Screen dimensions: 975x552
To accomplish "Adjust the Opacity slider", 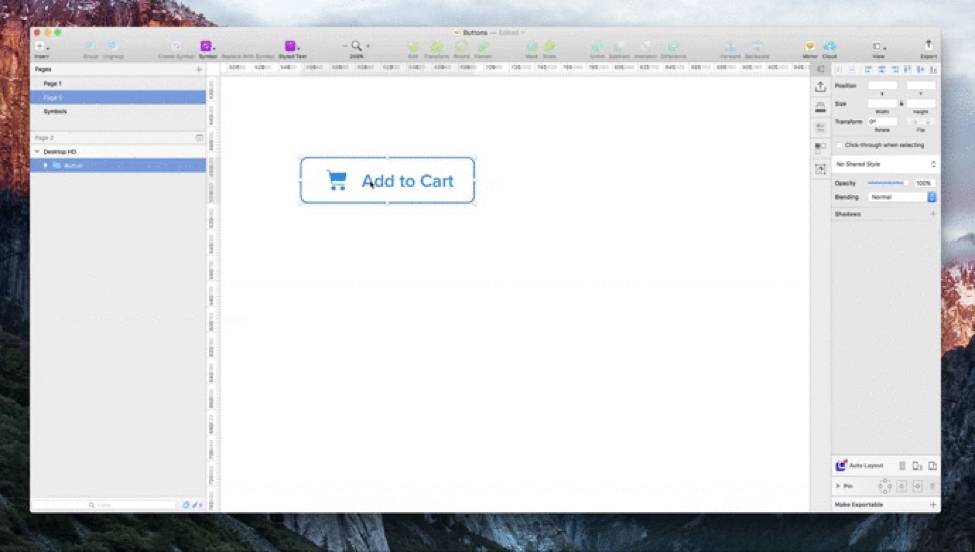I will click(886, 183).
